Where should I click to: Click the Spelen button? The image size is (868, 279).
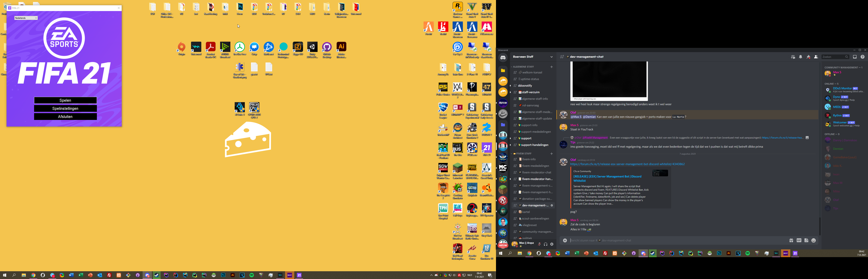65,100
